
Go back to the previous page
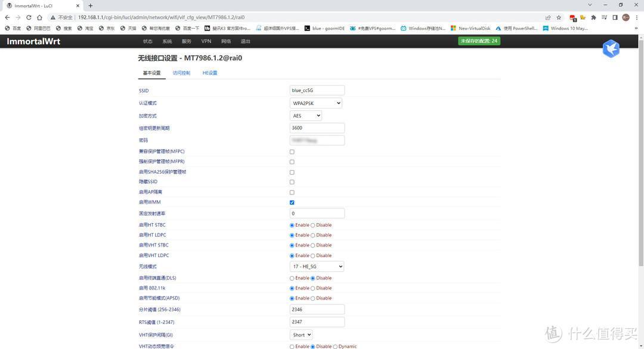[7, 17]
